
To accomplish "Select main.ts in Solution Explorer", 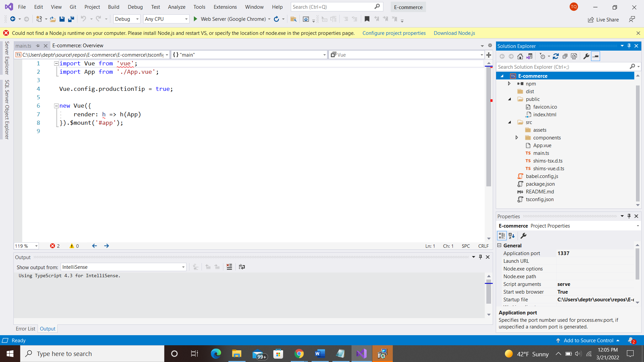I will tap(541, 153).
